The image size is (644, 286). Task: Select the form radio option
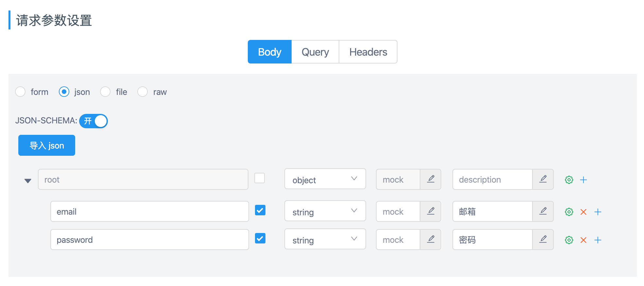[x=20, y=92]
